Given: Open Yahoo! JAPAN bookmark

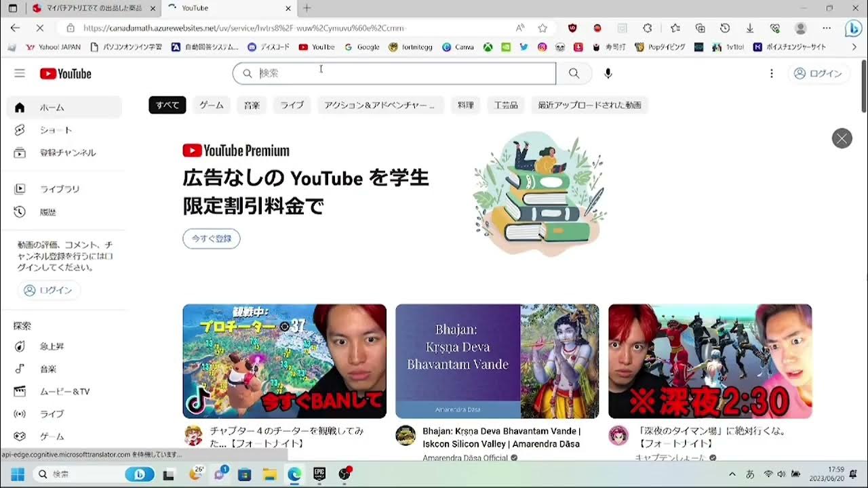Looking at the screenshot, I should tap(53, 47).
